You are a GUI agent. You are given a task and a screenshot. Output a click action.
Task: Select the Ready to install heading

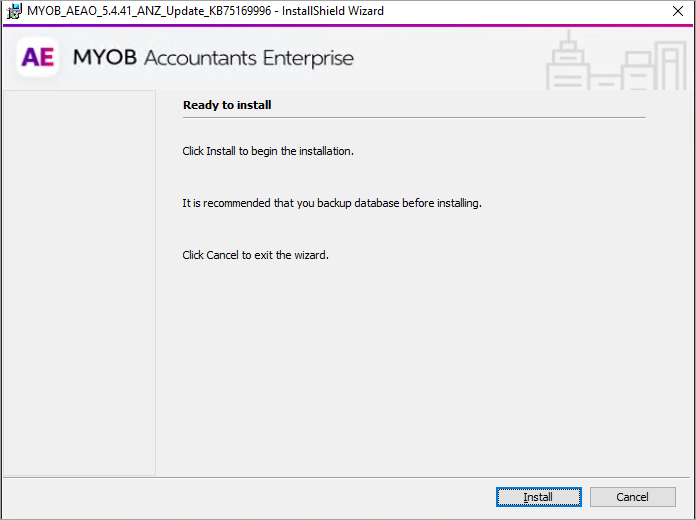click(227, 105)
